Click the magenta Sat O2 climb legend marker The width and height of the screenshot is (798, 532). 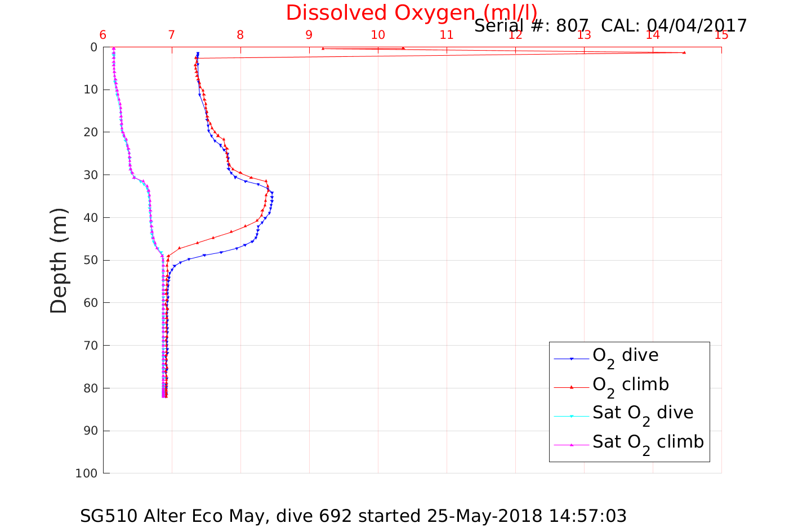571,445
